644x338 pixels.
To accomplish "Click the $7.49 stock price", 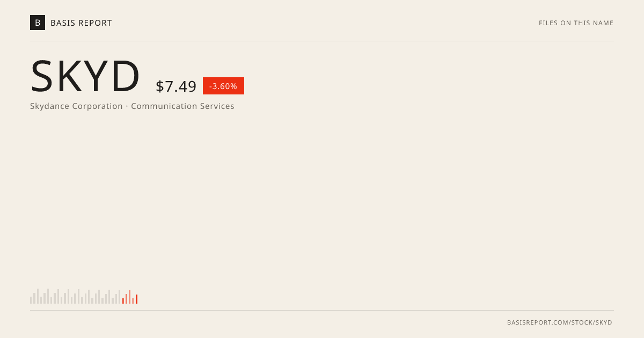I will pos(176,86).
